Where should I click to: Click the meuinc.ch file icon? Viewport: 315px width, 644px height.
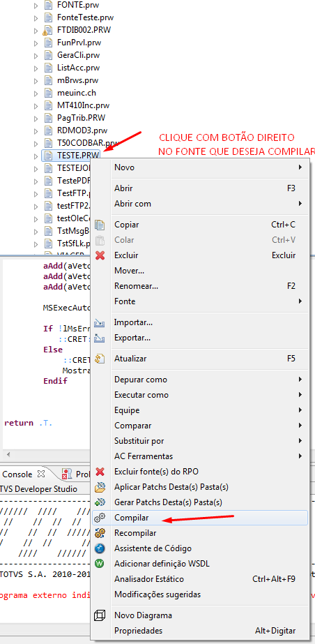click(x=48, y=93)
